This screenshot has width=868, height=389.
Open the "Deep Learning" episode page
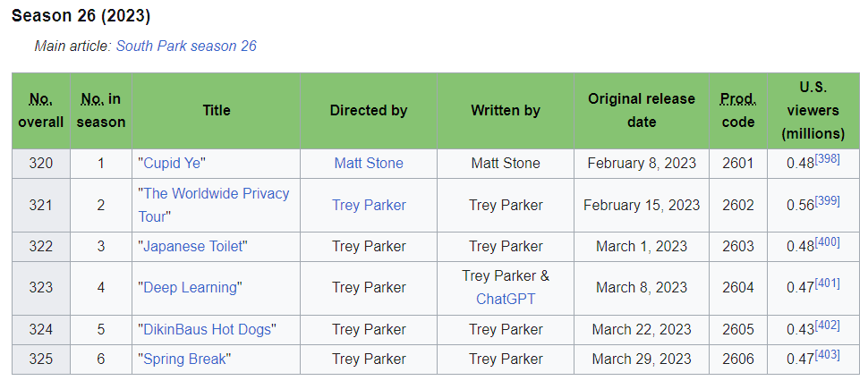click(190, 287)
